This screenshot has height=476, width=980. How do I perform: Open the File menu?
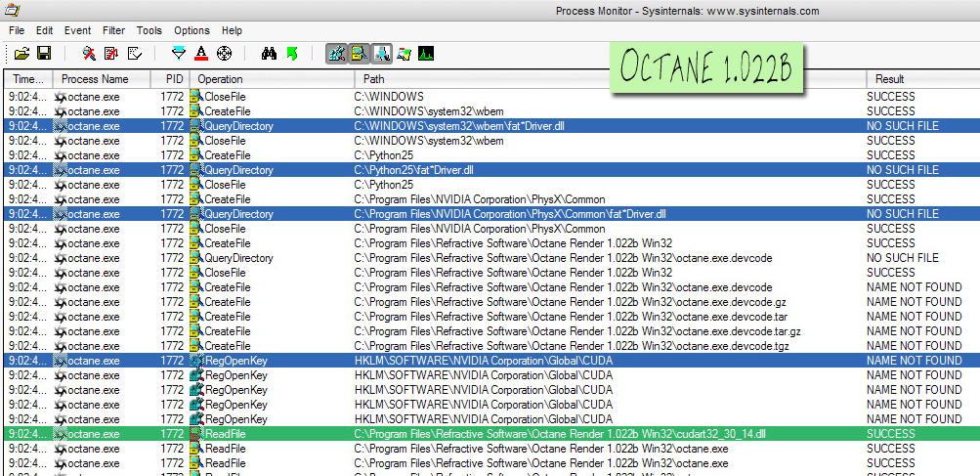pos(17,30)
